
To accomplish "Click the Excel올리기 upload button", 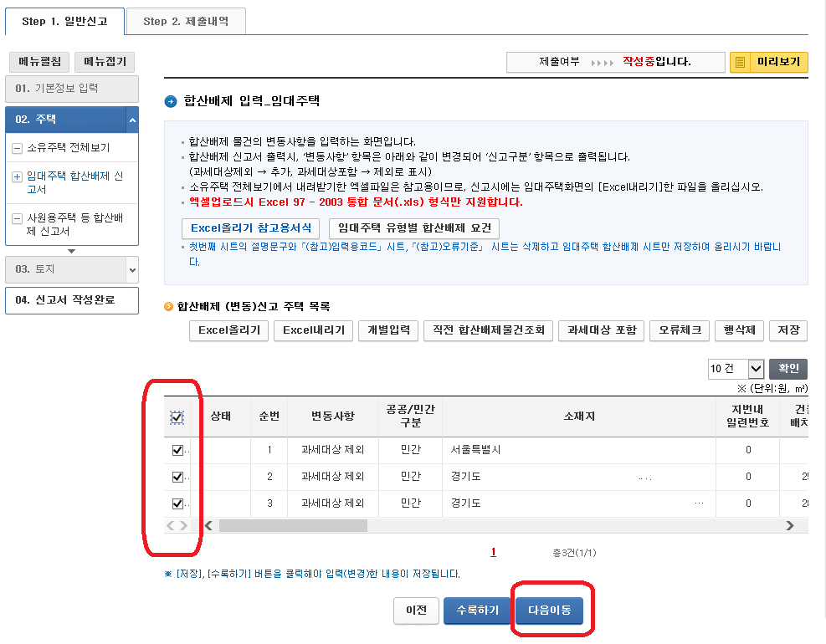I will pyautogui.click(x=228, y=330).
